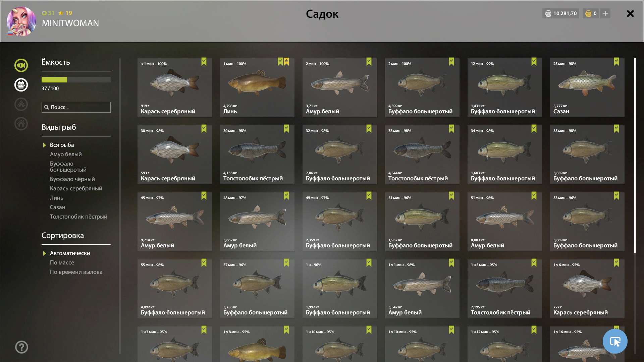Open the greyed-out tent sidebar icon

click(x=21, y=104)
